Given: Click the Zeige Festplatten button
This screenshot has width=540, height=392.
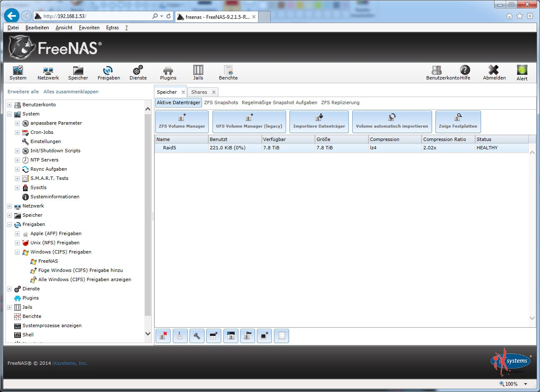Looking at the screenshot, I should point(458,121).
